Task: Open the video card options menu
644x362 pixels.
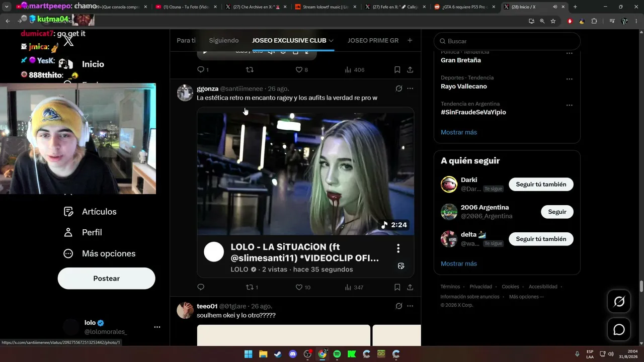Action: click(398, 248)
